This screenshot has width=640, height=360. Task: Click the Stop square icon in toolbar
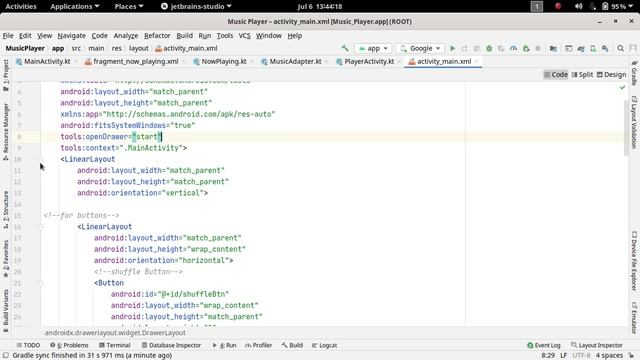[538, 48]
